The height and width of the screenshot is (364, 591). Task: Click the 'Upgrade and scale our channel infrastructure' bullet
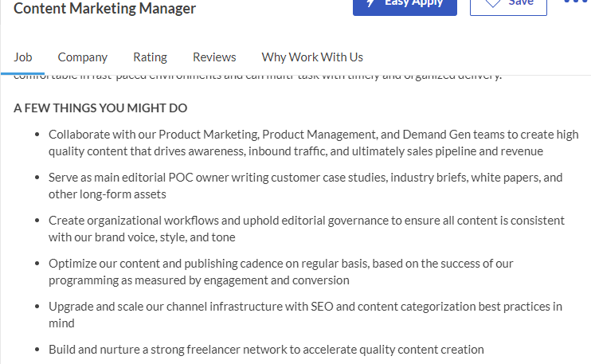pyautogui.click(x=305, y=315)
